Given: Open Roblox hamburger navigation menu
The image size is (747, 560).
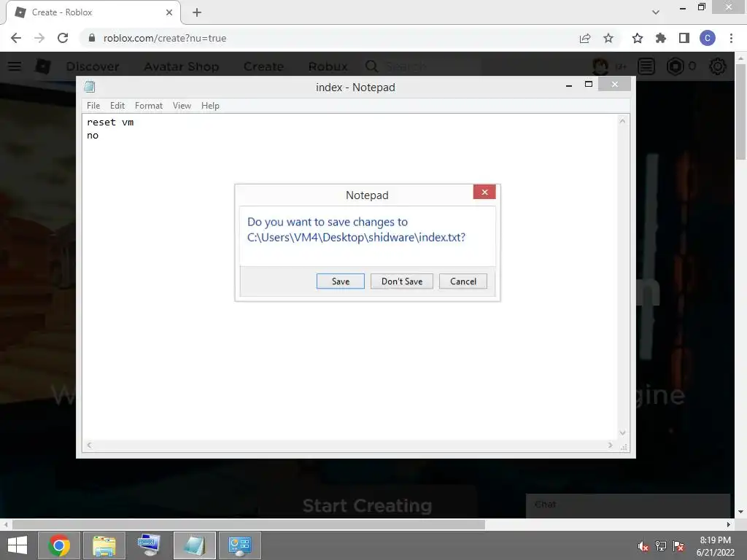Looking at the screenshot, I should pos(15,66).
